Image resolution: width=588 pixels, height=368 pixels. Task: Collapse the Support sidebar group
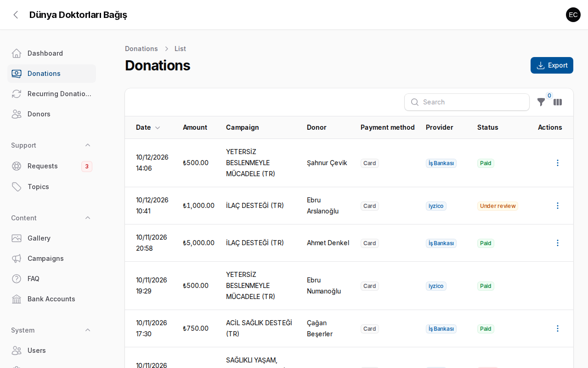coord(88,145)
